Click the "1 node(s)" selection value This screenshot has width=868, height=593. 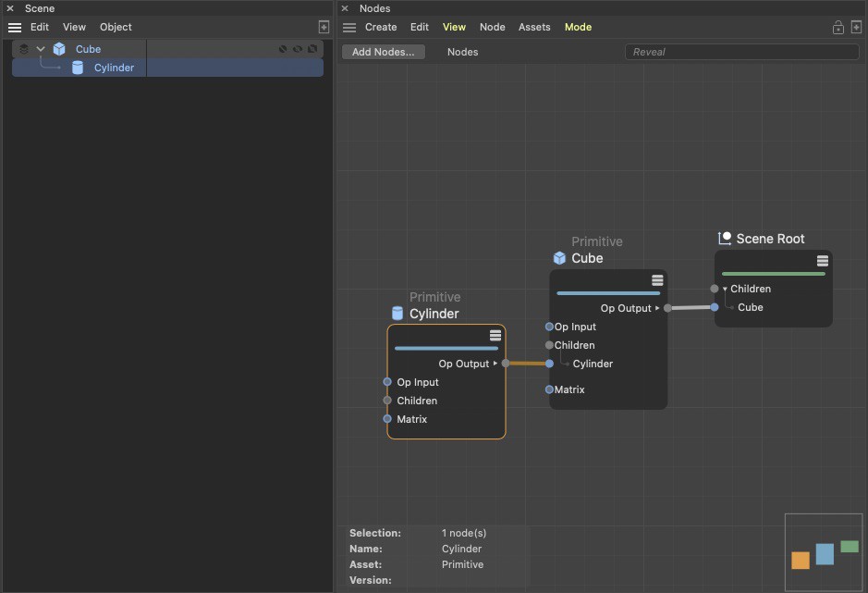(464, 533)
